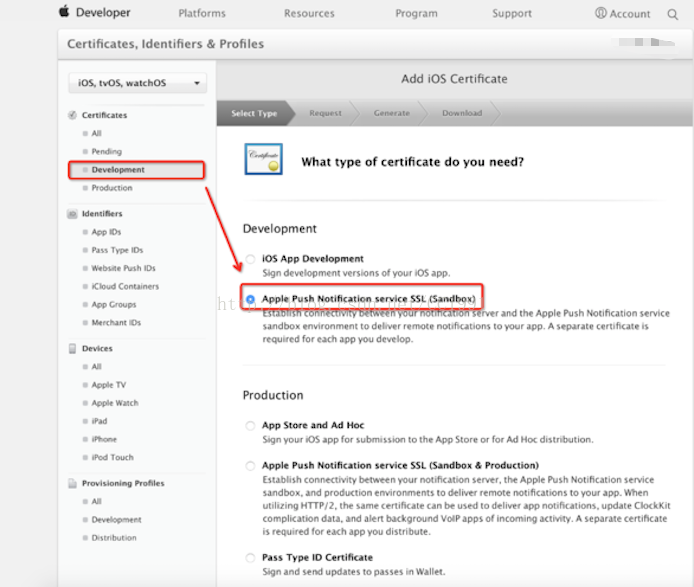This screenshot has height=587, width=694.
Task: Open App Groups
Action: click(114, 305)
